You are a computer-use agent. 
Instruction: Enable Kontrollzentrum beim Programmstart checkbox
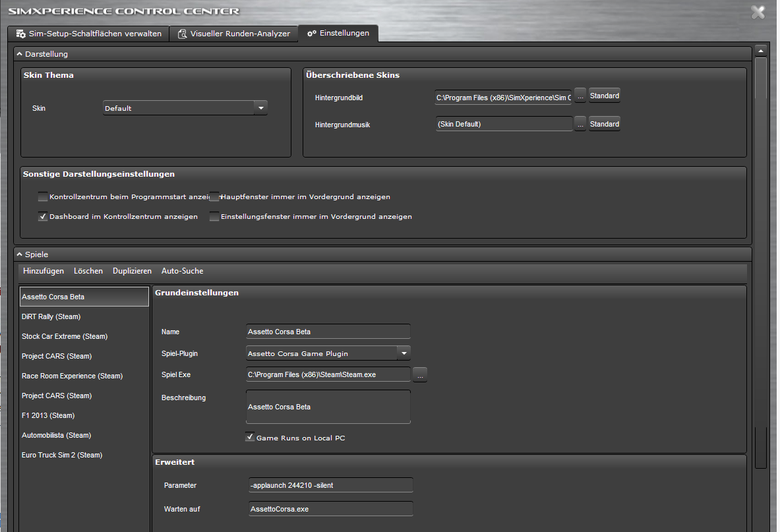pos(43,197)
